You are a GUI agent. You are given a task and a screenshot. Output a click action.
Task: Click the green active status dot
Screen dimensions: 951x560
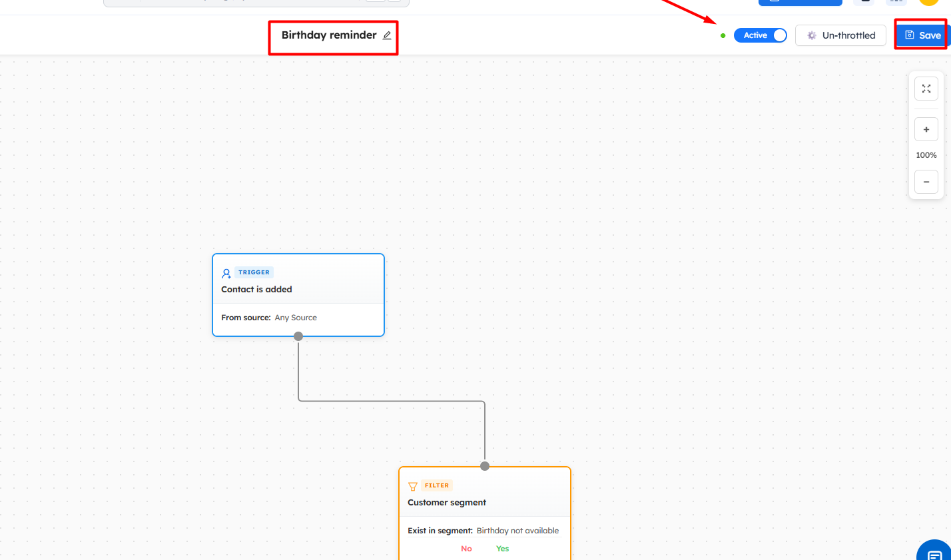pyautogui.click(x=723, y=36)
